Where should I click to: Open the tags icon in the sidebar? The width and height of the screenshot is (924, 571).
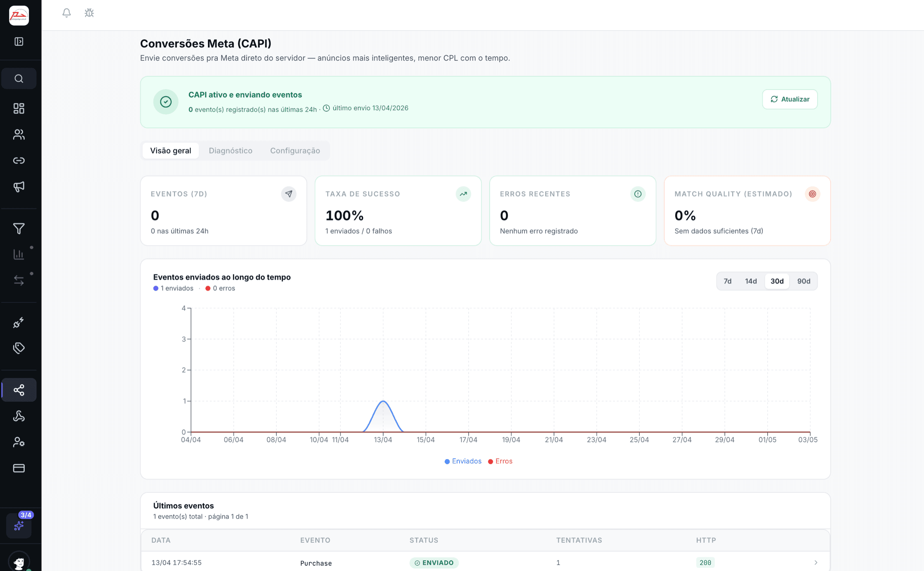[19, 348]
